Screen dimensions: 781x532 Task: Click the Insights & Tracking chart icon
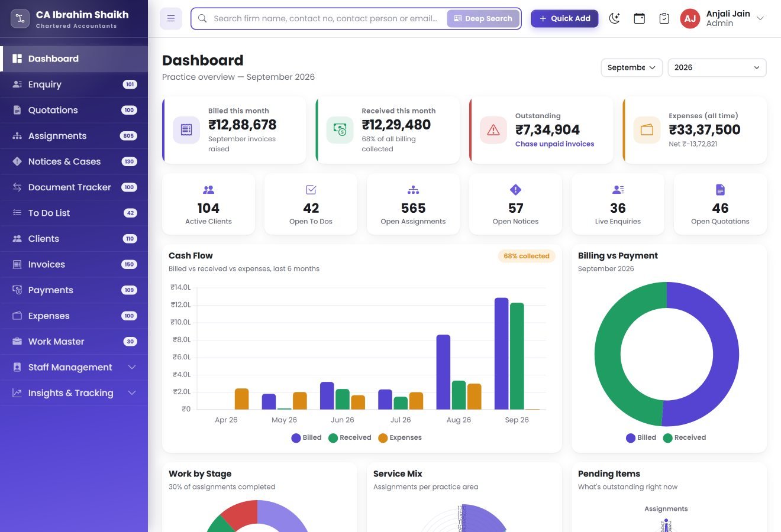coord(17,393)
